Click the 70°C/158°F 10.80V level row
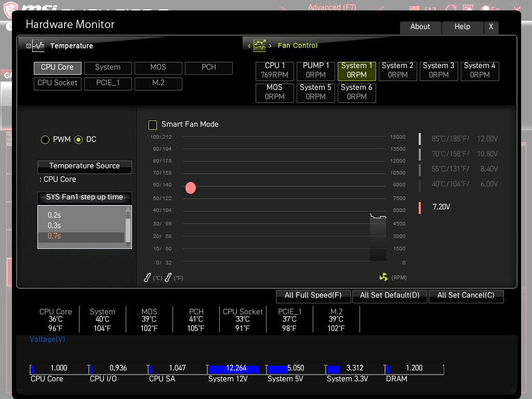Image resolution: width=532 pixels, height=399 pixels. pos(459,154)
